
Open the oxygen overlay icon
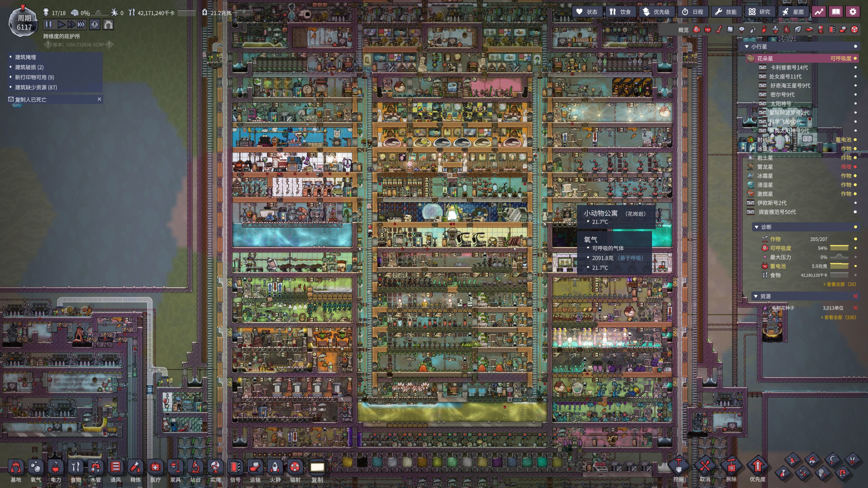[696, 30]
